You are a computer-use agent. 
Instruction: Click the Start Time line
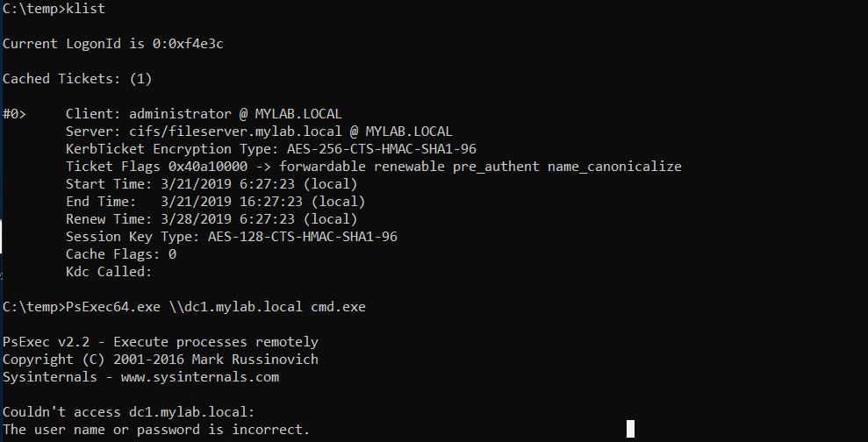pos(212,184)
